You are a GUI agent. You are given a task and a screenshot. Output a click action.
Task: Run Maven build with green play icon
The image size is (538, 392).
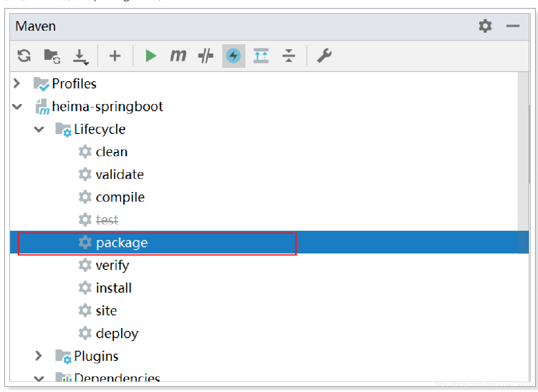click(x=151, y=56)
